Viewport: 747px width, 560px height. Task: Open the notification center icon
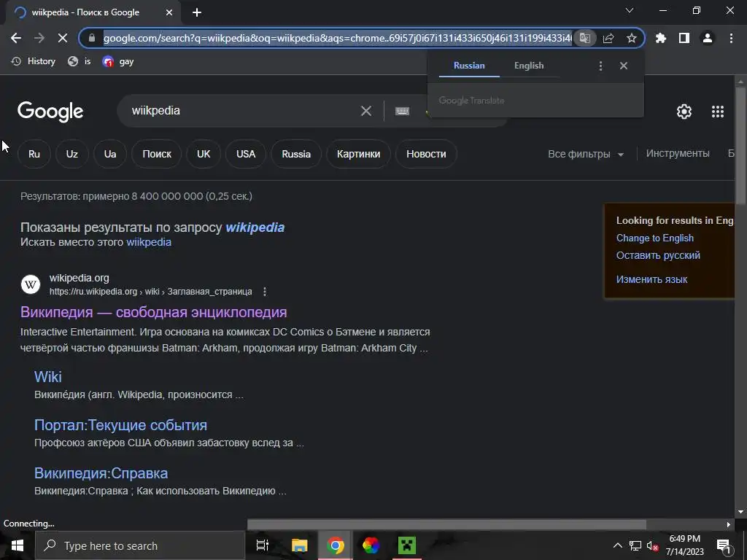[724, 545]
